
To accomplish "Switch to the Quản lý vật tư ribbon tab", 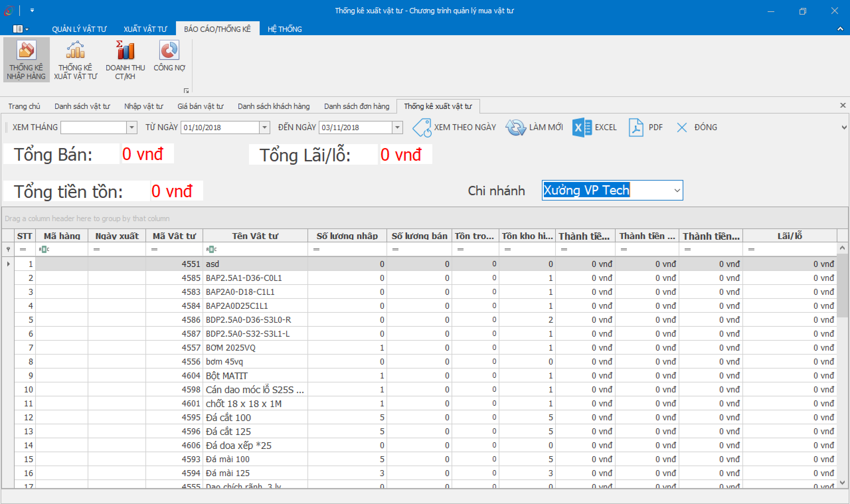I will coord(79,29).
